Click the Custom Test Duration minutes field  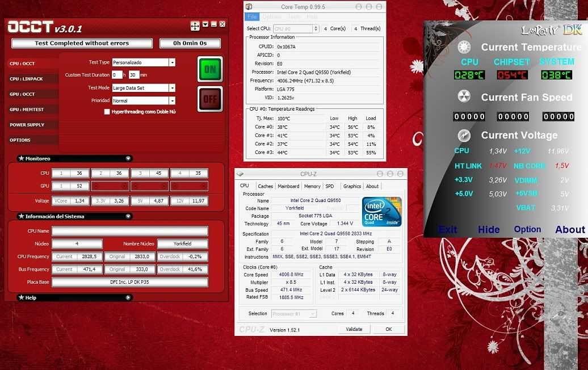[x=134, y=75]
